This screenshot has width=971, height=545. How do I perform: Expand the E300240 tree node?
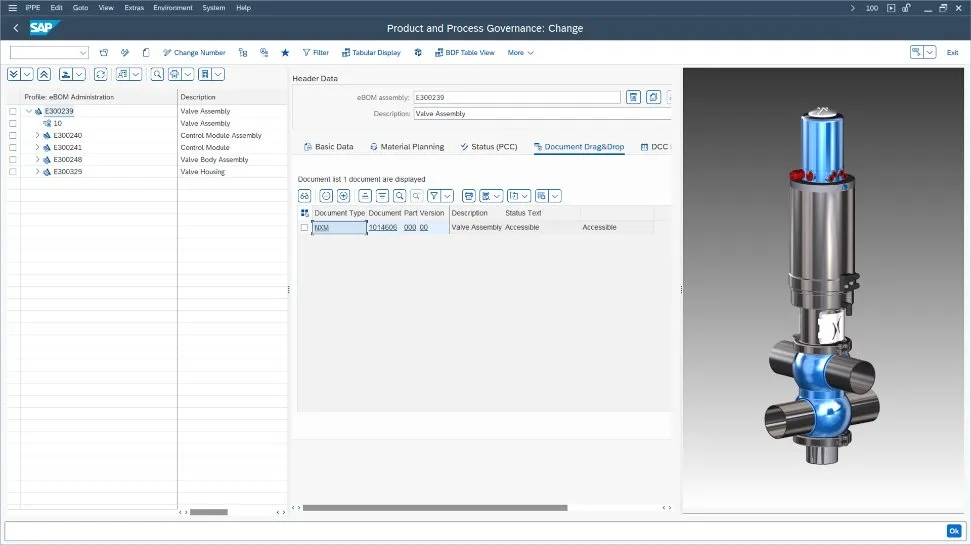37,135
